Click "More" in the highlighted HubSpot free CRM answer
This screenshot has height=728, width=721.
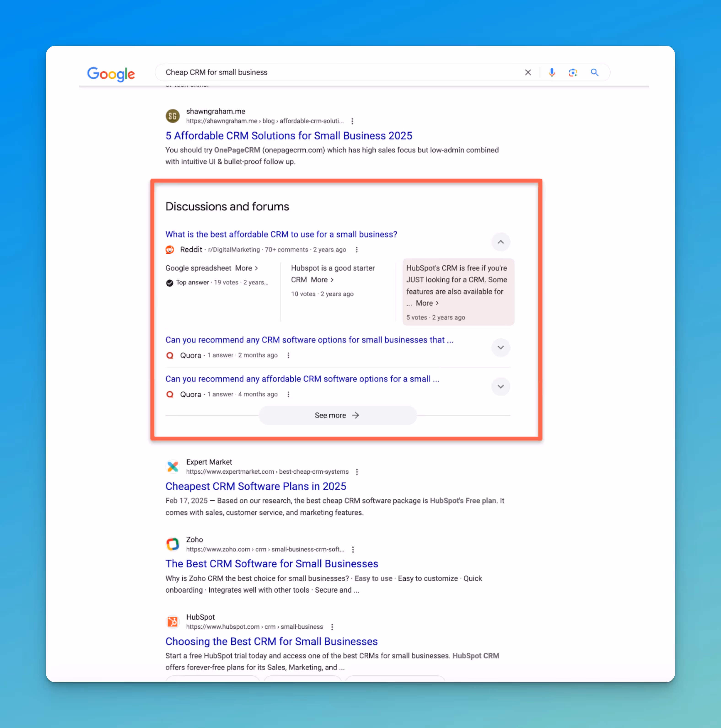pyautogui.click(x=427, y=303)
